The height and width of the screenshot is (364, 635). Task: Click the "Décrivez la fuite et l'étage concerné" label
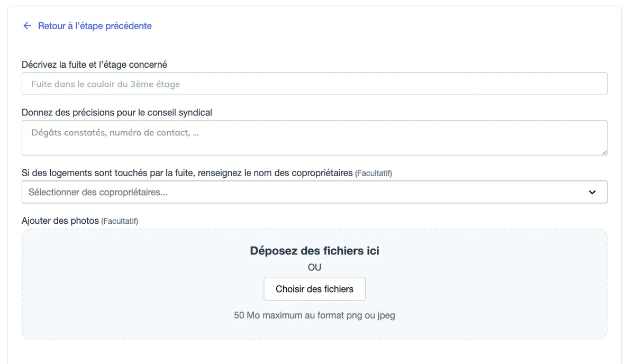tap(94, 65)
